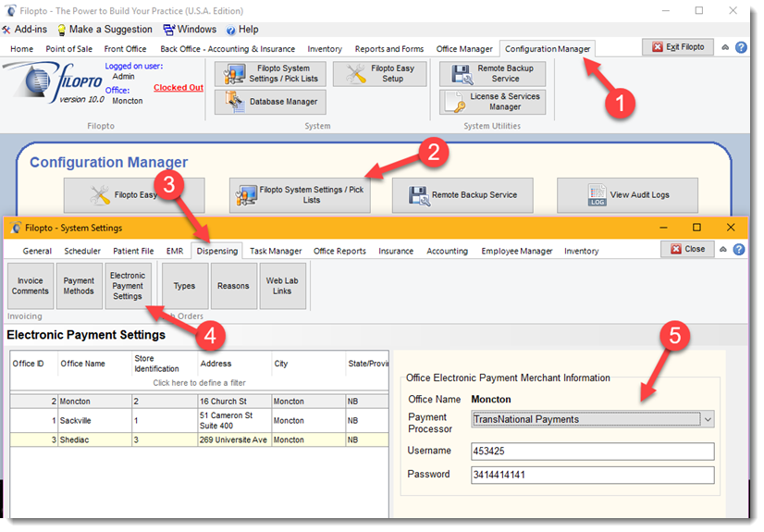
Task: Click the '269 Universite Ave' address cell
Action: [x=234, y=439]
